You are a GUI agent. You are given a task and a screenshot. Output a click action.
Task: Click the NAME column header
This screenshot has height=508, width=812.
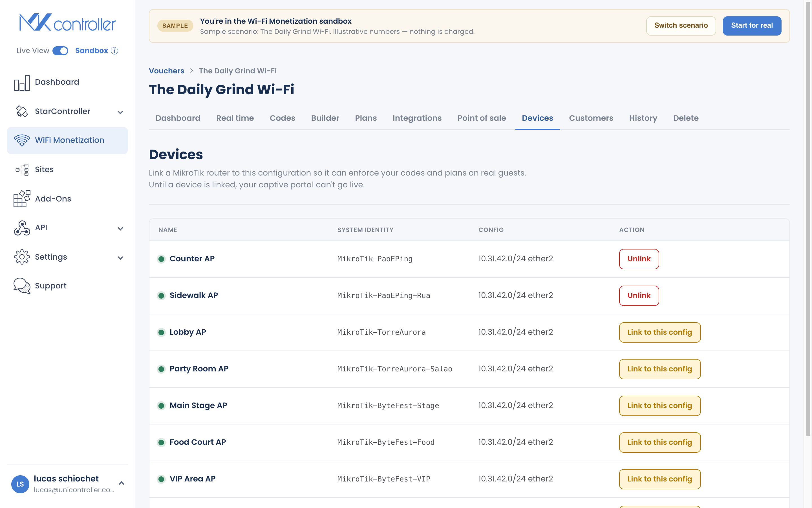[x=168, y=230]
